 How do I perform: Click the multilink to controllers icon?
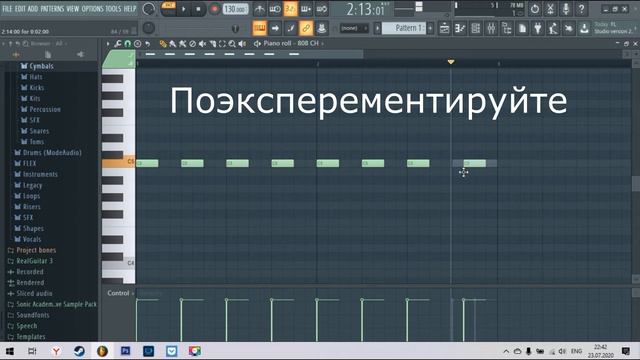(x=321, y=28)
